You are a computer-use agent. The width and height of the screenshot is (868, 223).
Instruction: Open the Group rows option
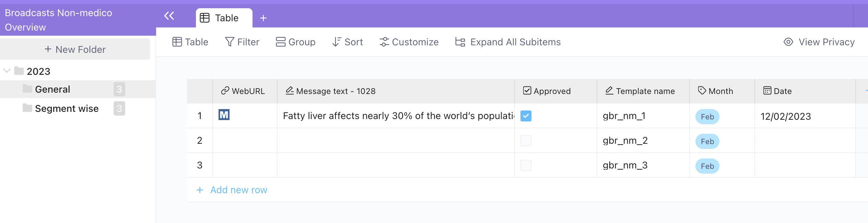pyautogui.click(x=295, y=42)
